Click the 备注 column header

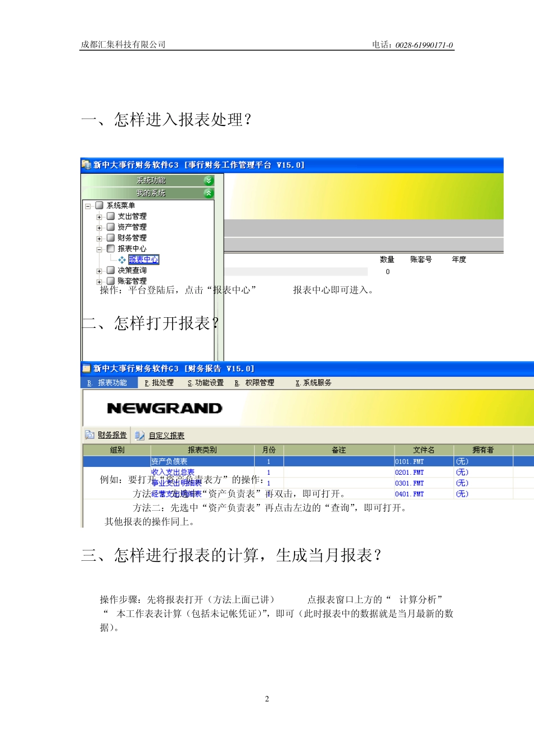pyautogui.click(x=339, y=450)
